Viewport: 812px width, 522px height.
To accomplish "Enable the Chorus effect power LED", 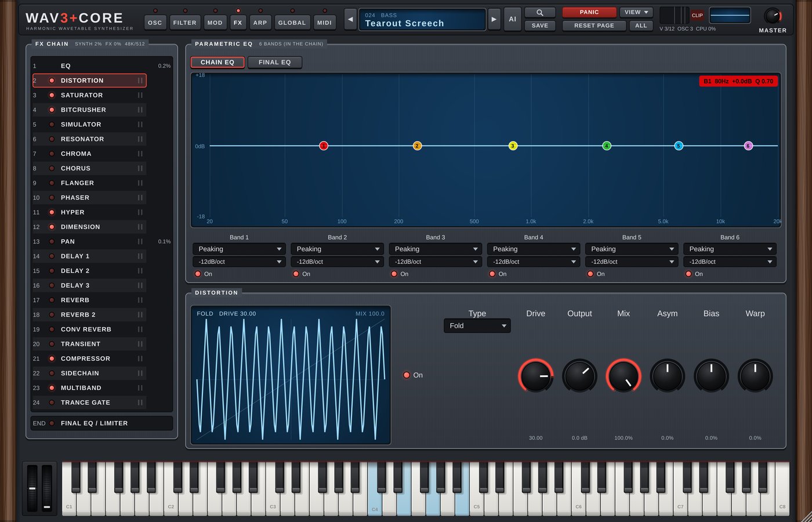I will tap(52, 168).
